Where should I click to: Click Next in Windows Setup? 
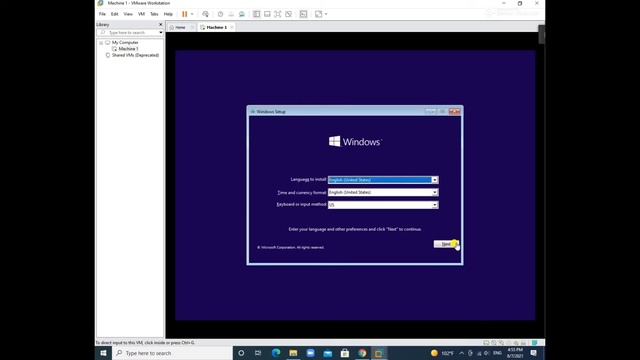pyautogui.click(x=446, y=244)
